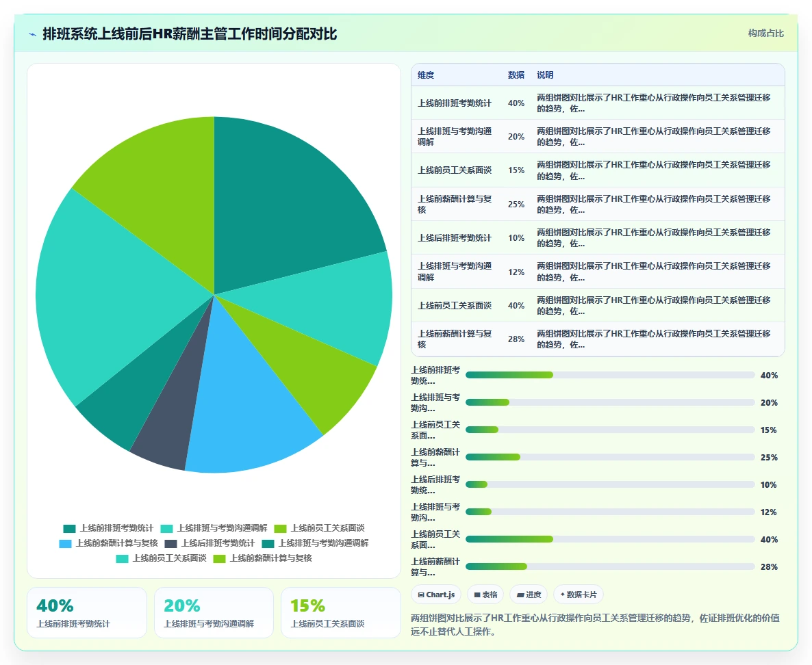The height and width of the screenshot is (665, 812).
Task: Click the 15% cell in the table
Action: (516, 170)
